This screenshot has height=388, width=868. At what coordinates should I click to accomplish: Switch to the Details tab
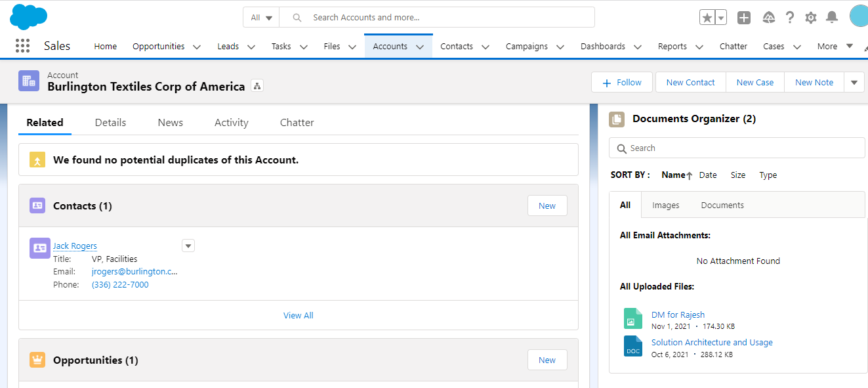point(110,122)
